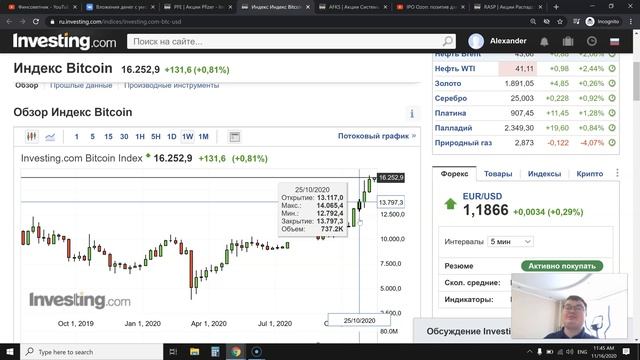Open the Обзор page tab
The image size is (640, 360).
pyautogui.click(x=27, y=85)
